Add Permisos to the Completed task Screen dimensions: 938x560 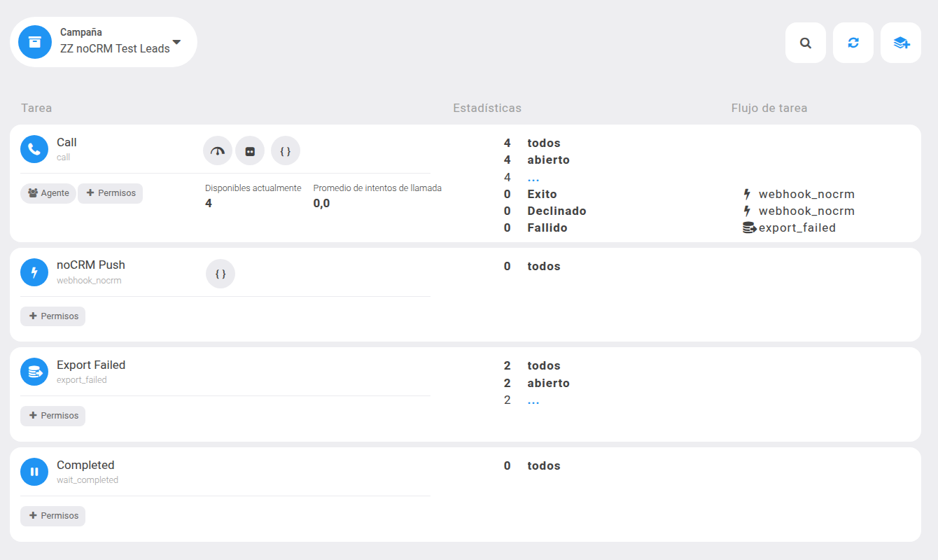coord(52,516)
